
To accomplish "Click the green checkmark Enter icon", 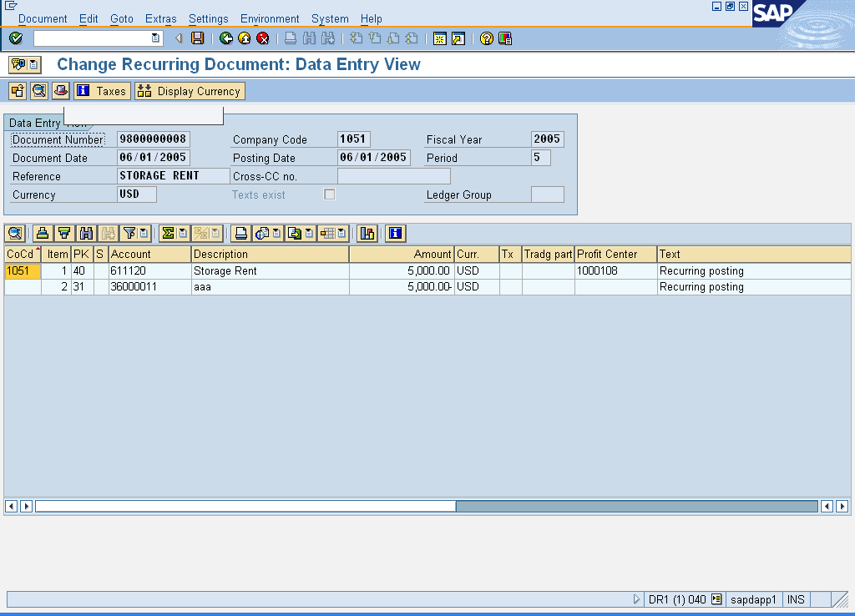I will pyautogui.click(x=16, y=38).
